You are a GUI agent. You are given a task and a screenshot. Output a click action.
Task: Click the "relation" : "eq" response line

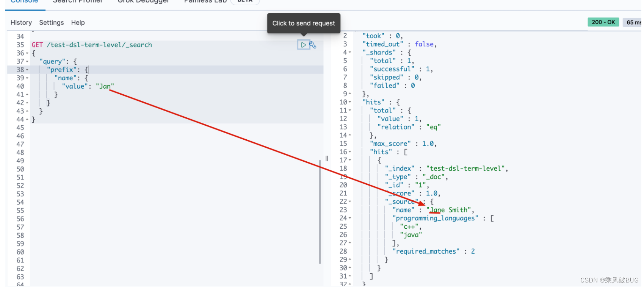(x=409, y=127)
